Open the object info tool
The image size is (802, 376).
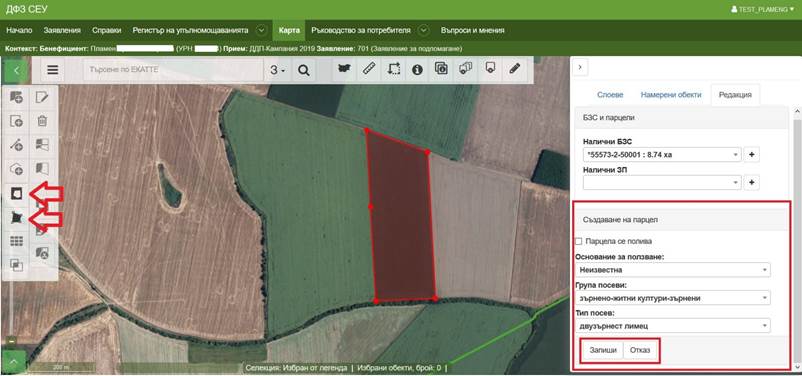point(417,69)
